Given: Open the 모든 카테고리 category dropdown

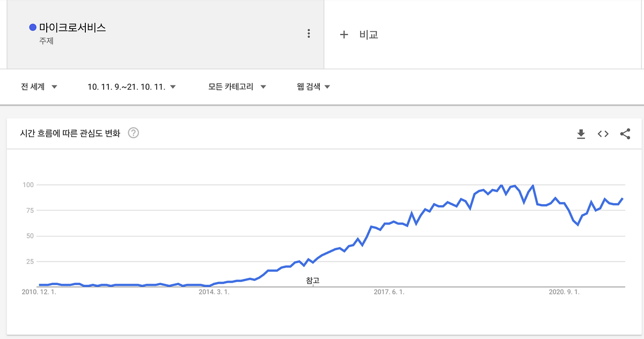Looking at the screenshot, I should click(232, 86).
